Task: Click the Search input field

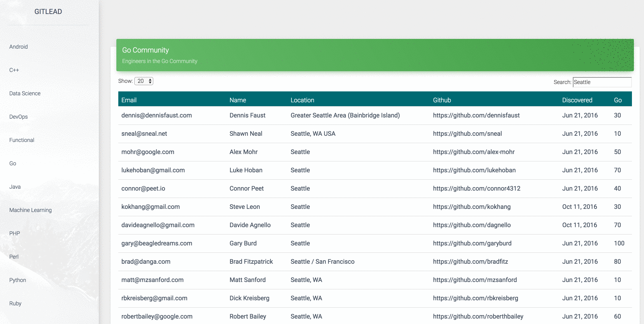Action: click(602, 82)
